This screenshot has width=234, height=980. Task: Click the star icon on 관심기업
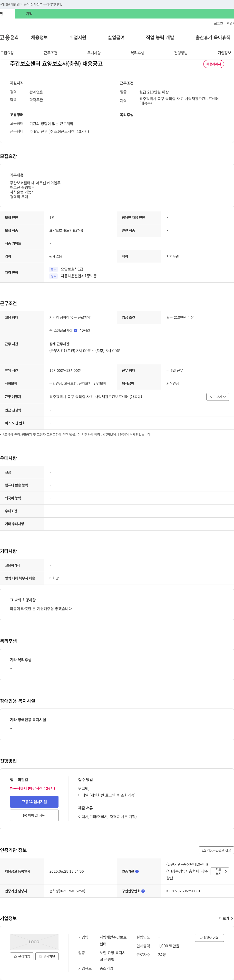[x=15, y=956]
